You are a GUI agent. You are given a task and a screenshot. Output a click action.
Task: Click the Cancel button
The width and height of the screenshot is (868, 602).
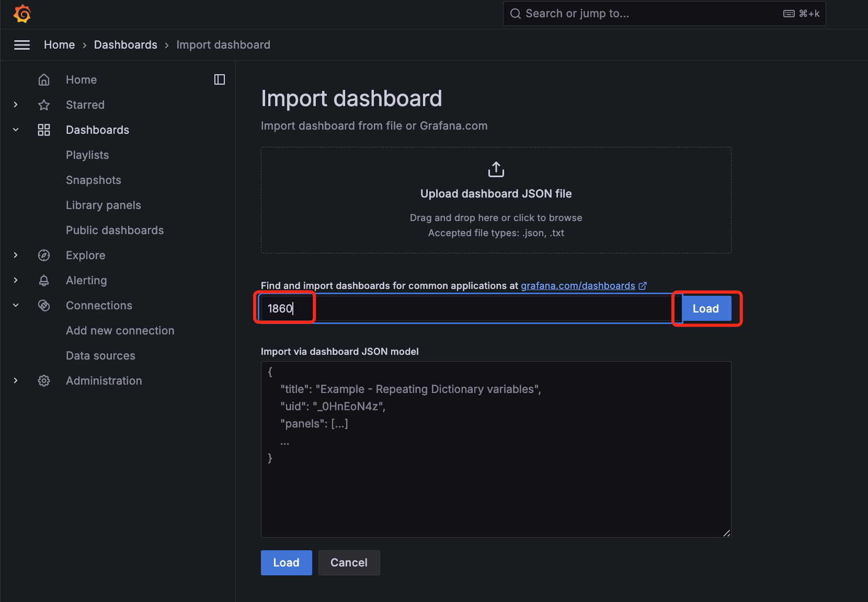(x=349, y=563)
